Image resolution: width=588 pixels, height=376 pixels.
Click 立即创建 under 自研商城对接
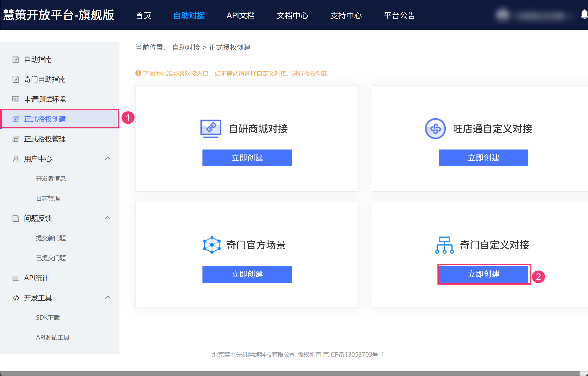click(247, 158)
